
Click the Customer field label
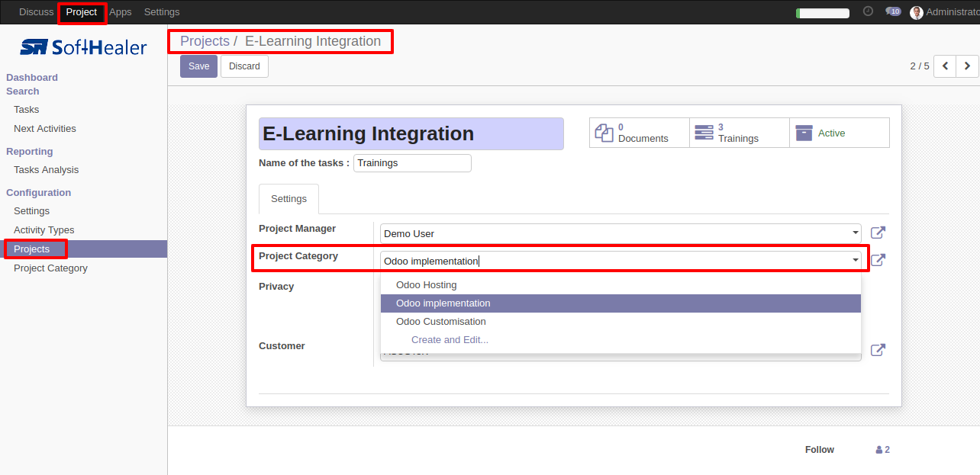(x=282, y=346)
